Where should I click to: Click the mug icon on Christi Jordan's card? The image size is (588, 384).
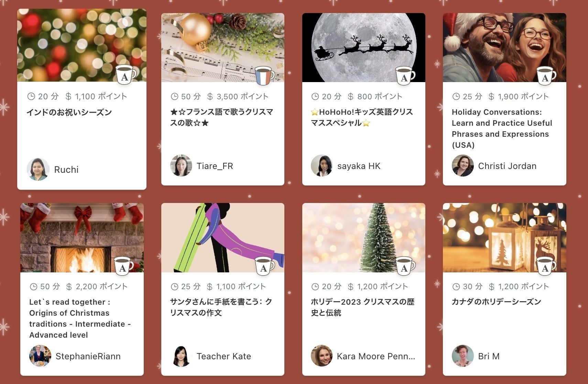[x=546, y=76]
